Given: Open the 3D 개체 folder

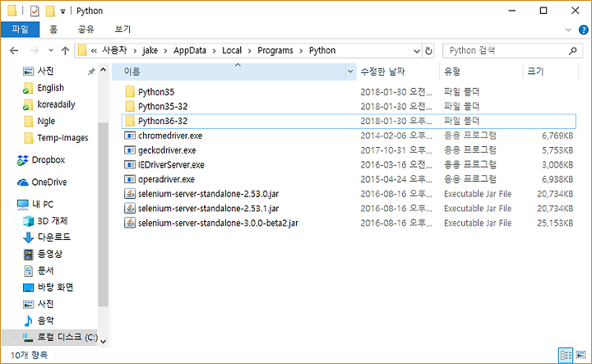Looking at the screenshot, I should pyautogui.click(x=45, y=221).
